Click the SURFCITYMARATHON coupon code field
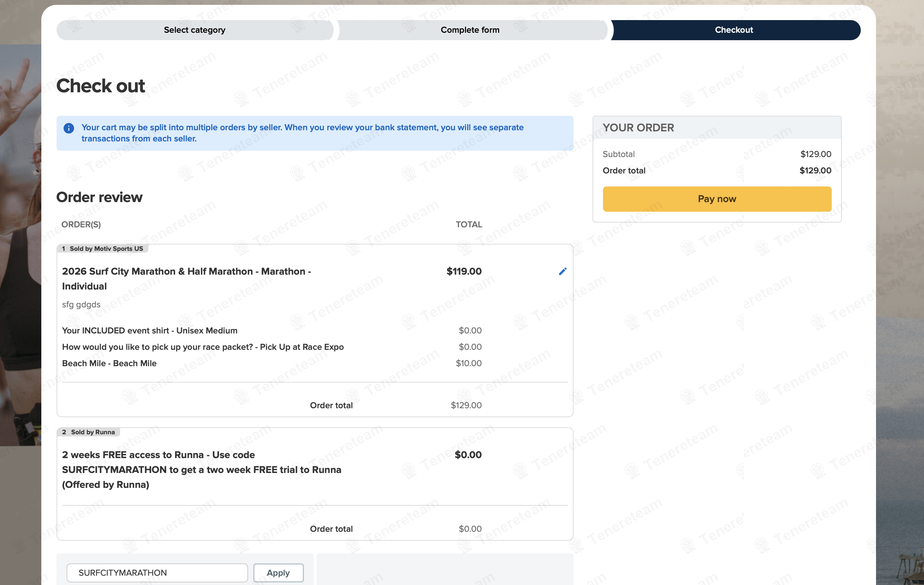Viewport: 924px width, 585px height. pos(157,572)
